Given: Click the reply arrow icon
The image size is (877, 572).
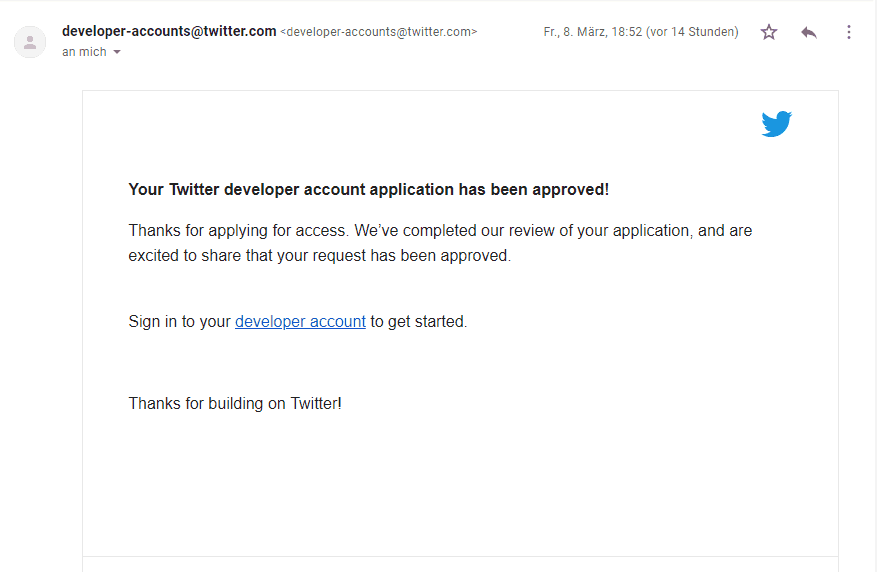Looking at the screenshot, I should pyautogui.click(x=809, y=32).
